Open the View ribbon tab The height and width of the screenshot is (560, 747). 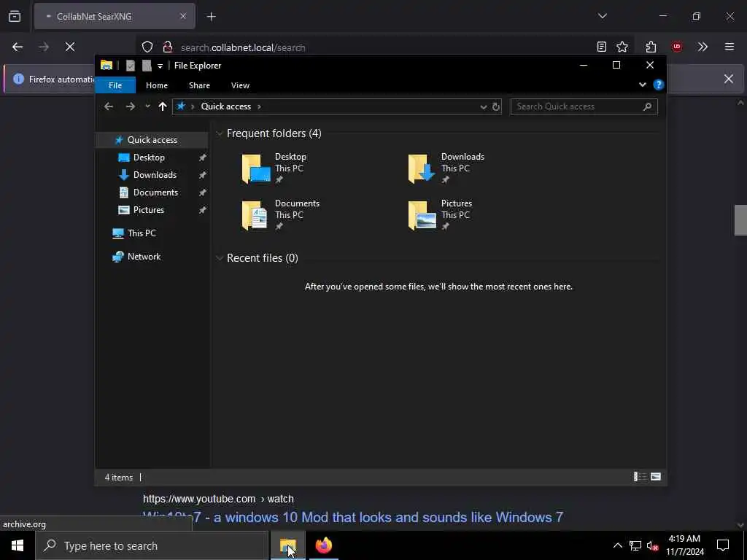pyautogui.click(x=240, y=85)
